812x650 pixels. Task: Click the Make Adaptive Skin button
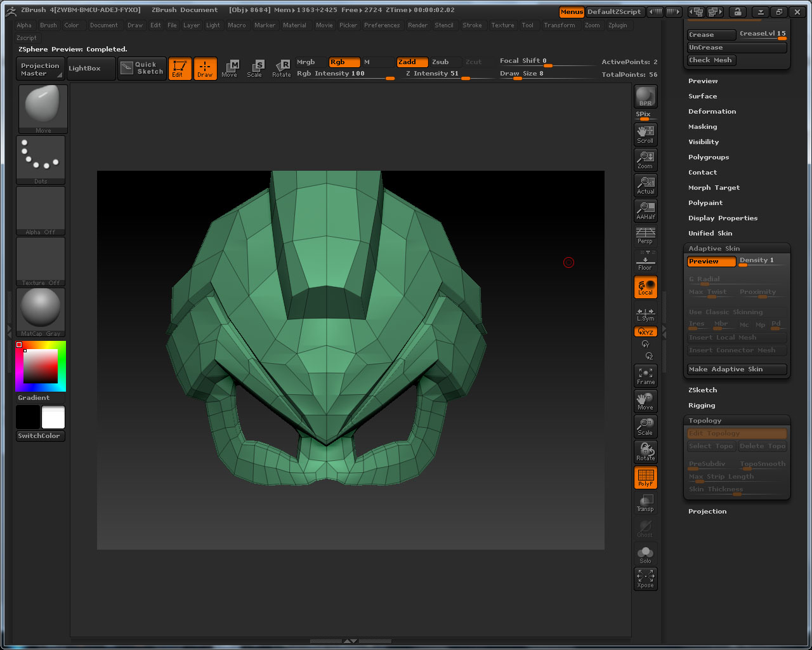click(737, 369)
